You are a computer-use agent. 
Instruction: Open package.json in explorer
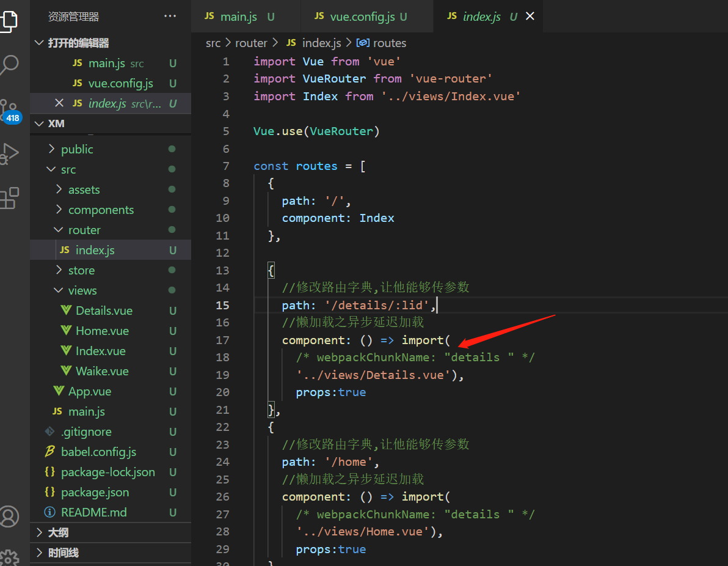110,492
